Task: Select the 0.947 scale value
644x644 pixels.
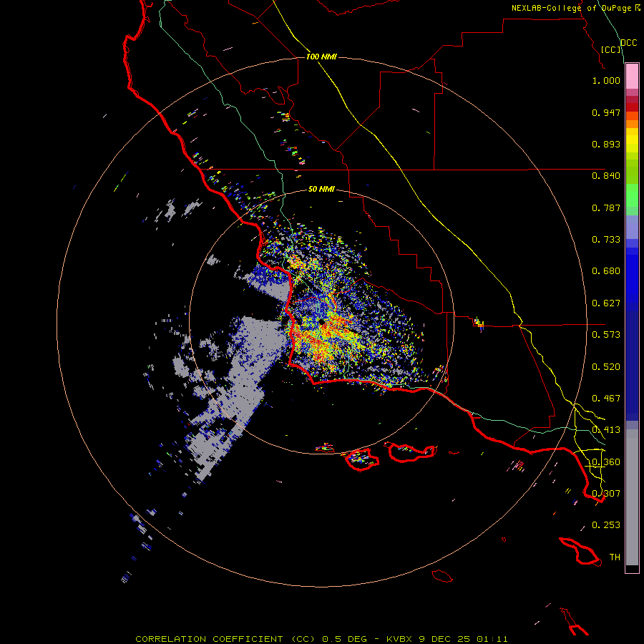Action: 606,112
